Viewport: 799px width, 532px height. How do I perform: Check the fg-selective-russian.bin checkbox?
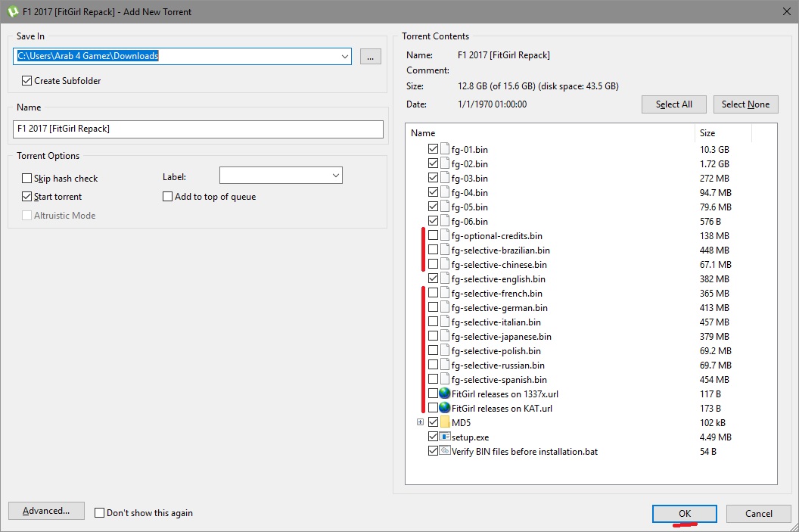click(x=433, y=365)
